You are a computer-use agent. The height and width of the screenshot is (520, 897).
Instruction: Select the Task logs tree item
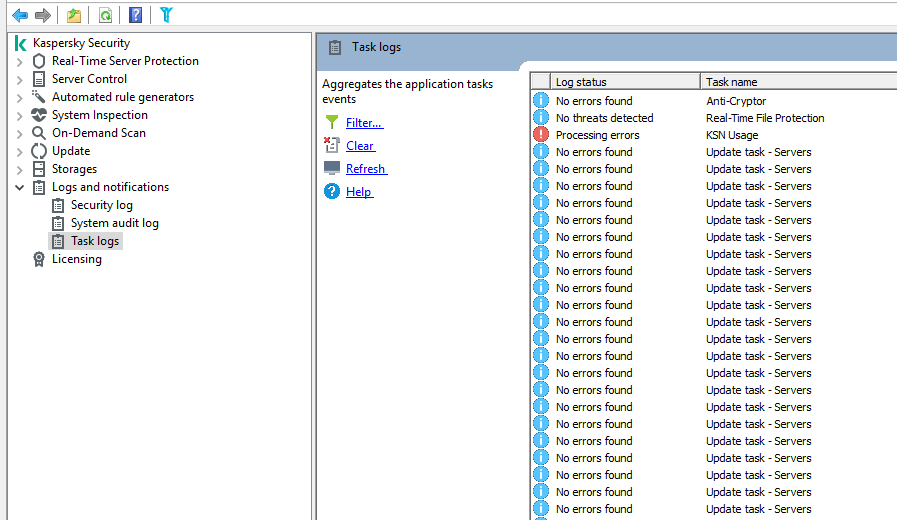point(95,241)
